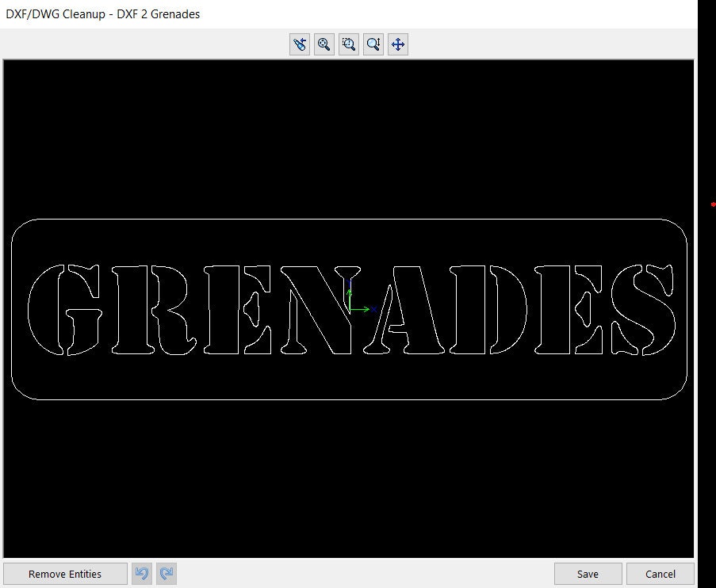Undo the last cleanup action
Viewport: 716px width, 588px height.
point(142,574)
